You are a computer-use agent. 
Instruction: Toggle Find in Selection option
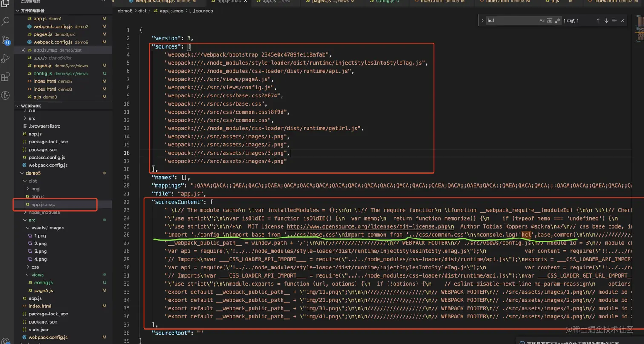click(x=614, y=20)
